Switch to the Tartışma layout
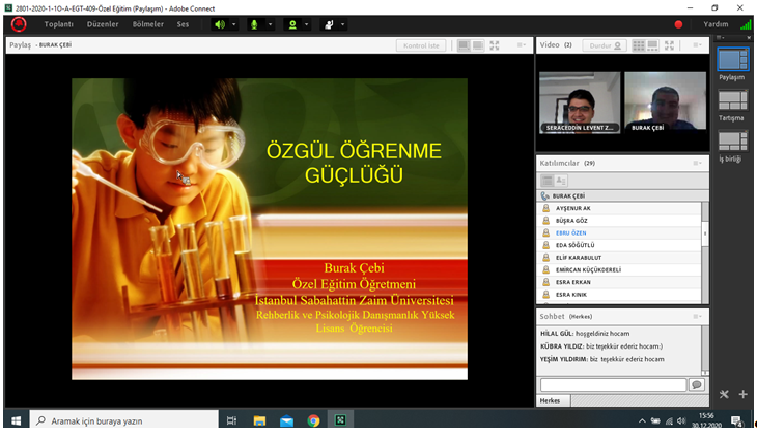 pyautogui.click(x=733, y=100)
